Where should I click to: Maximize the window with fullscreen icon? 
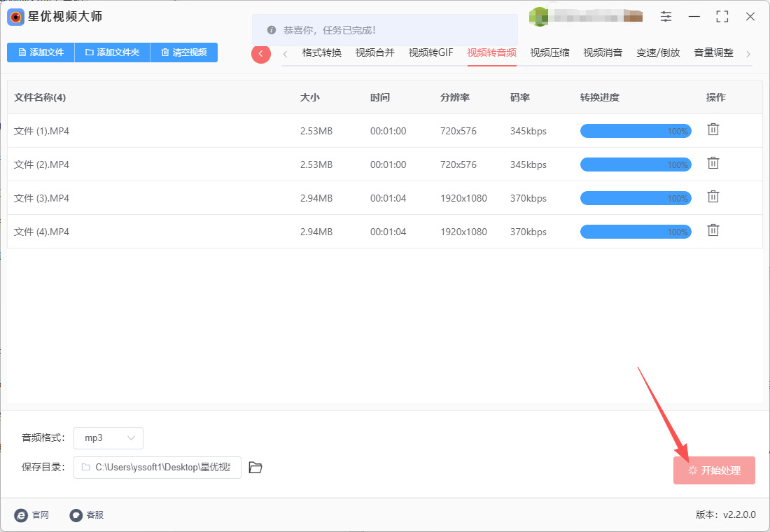click(x=722, y=17)
